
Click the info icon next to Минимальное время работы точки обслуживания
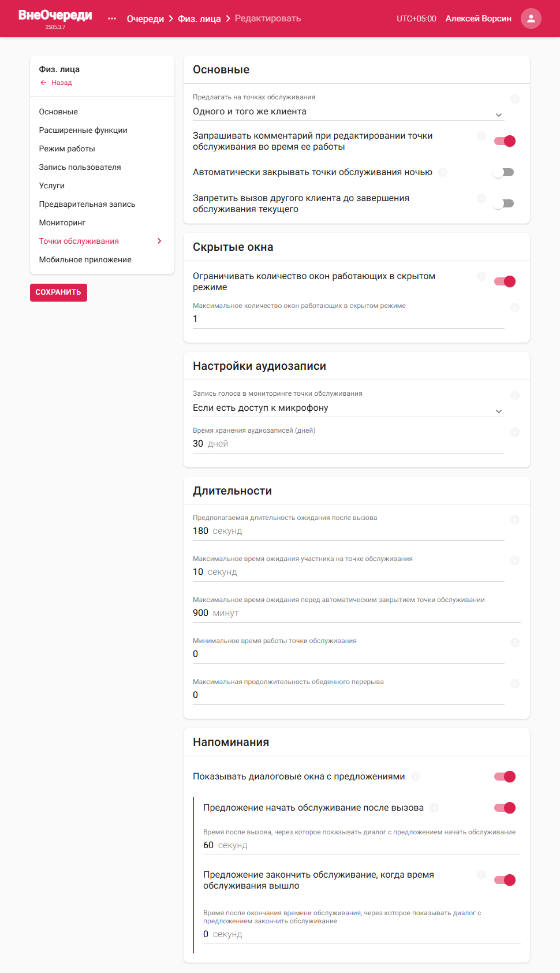tap(515, 643)
